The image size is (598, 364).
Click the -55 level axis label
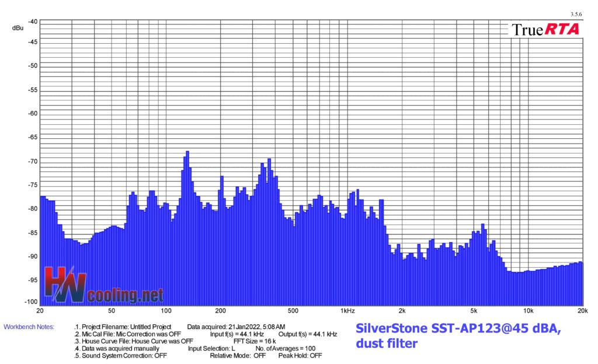click(33, 90)
